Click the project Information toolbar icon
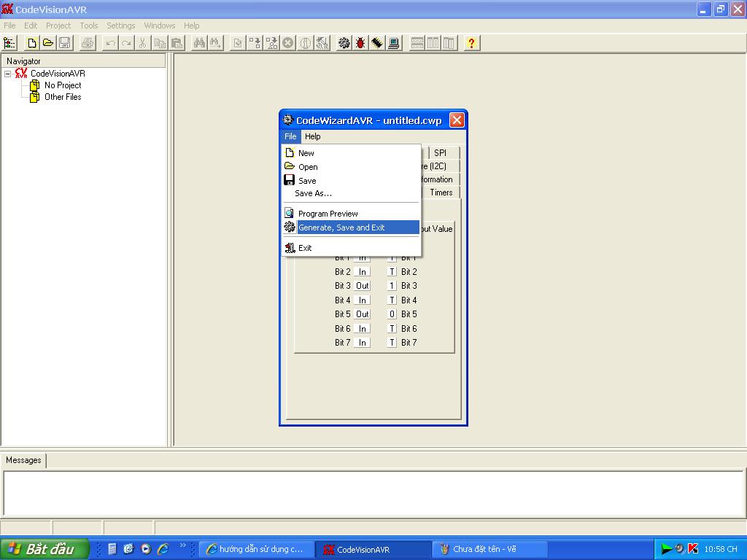Image resolution: width=747 pixels, height=560 pixels. 305,43
